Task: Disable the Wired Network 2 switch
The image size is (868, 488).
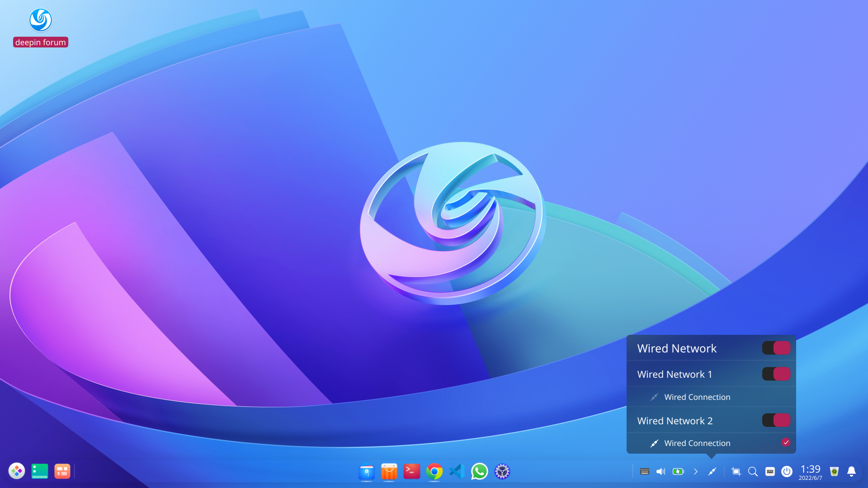Action: pyautogui.click(x=776, y=420)
